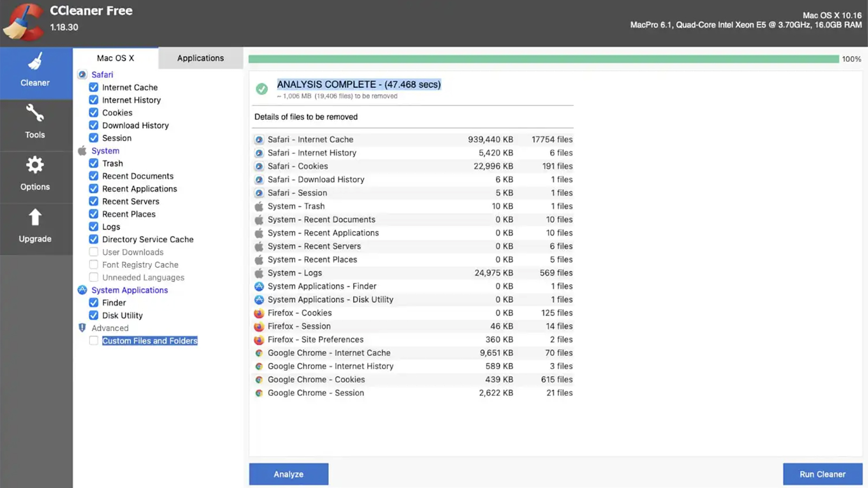This screenshot has width=868, height=488.
Task: Click the green analysis complete checkmark
Action: (x=262, y=88)
